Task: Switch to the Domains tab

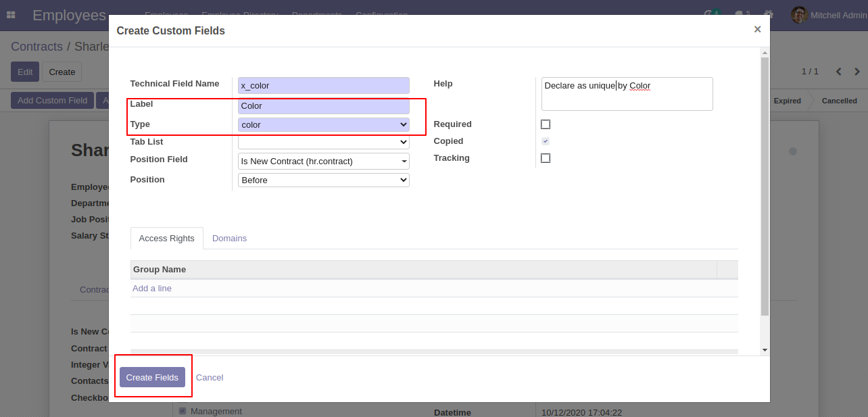Action: tap(229, 239)
